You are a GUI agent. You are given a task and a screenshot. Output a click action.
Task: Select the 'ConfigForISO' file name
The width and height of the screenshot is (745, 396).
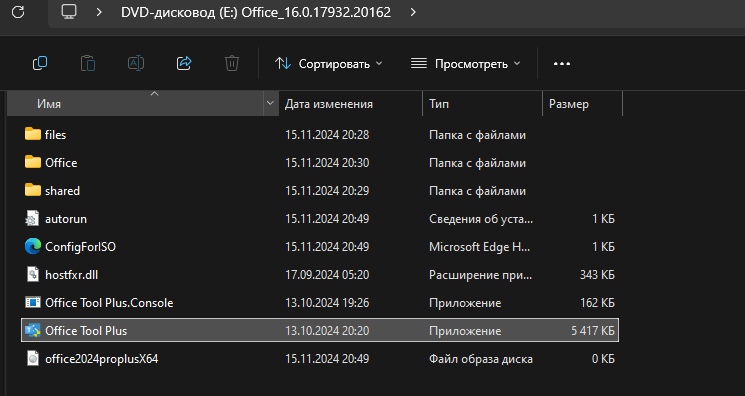pyautogui.click(x=80, y=247)
